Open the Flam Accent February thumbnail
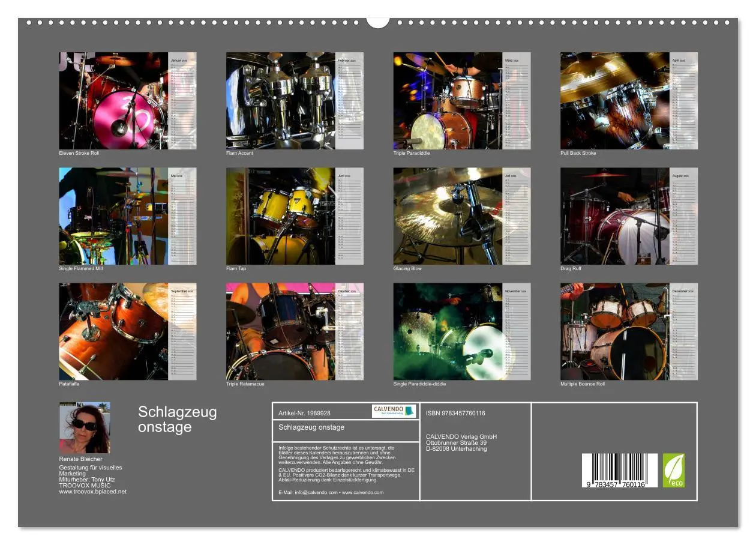Image resolution: width=756 pixels, height=545 pixels. [x=295, y=101]
